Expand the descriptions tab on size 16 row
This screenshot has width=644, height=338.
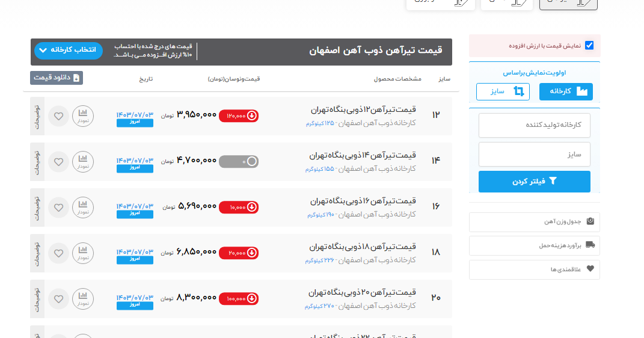(x=37, y=207)
